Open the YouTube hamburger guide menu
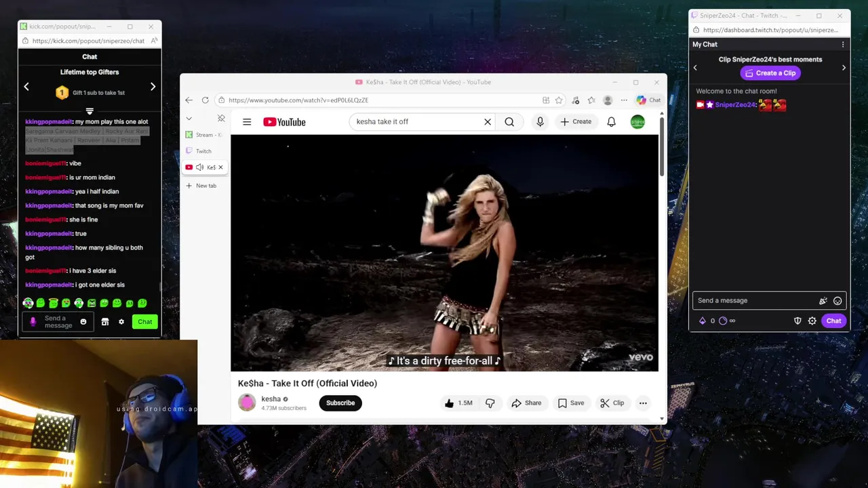The image size is (868, 488). click(x=247, y=122)
